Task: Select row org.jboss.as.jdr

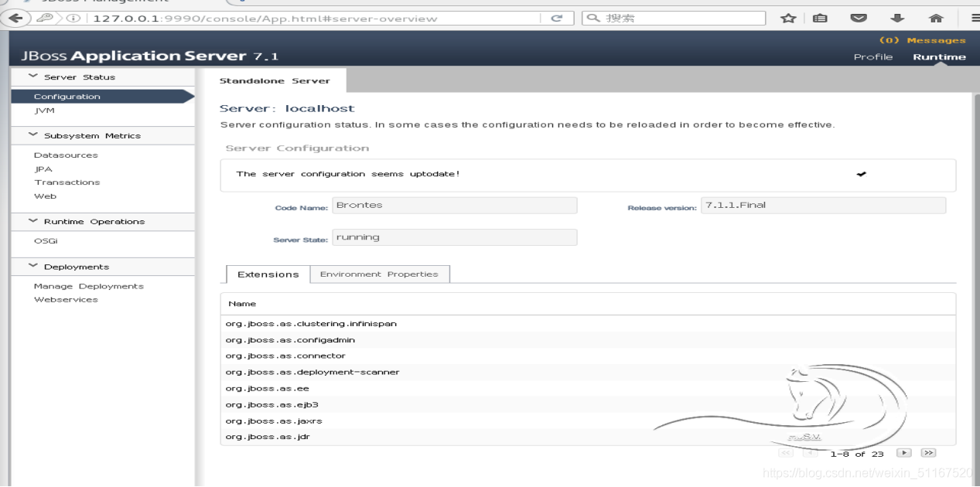Action: (x=588, y=438)
